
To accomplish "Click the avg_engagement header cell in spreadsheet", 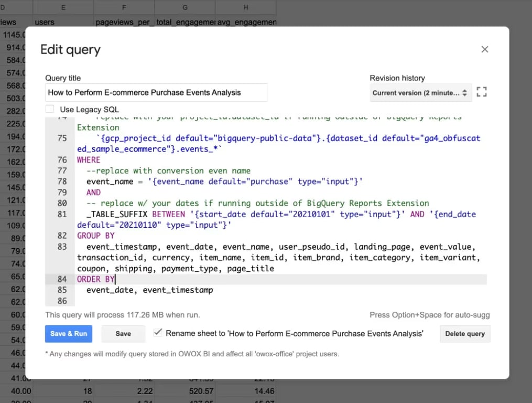I will point(246,22).
